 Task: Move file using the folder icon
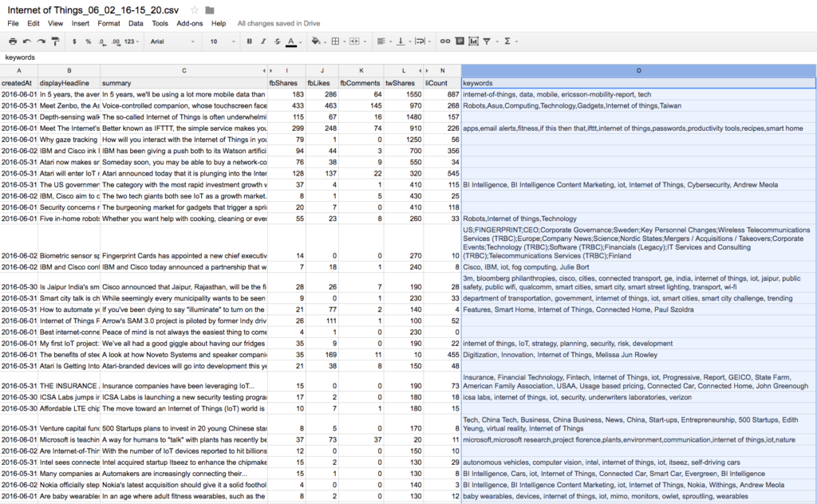coord(210,10)
